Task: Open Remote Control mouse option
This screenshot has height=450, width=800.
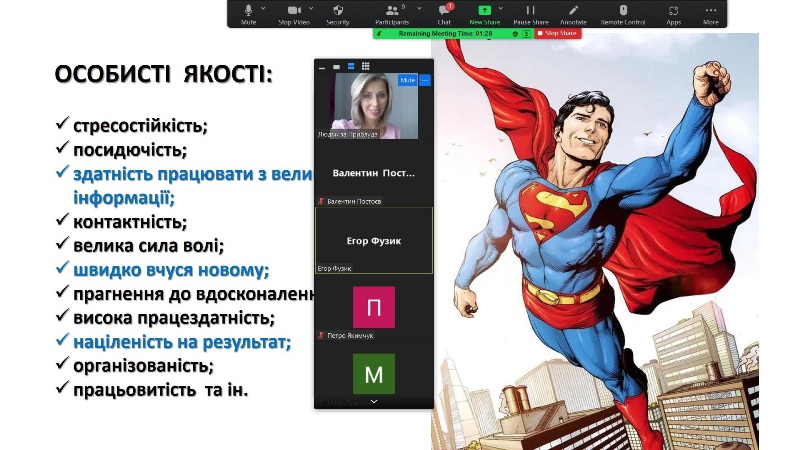Action: [x=623, y=14]
